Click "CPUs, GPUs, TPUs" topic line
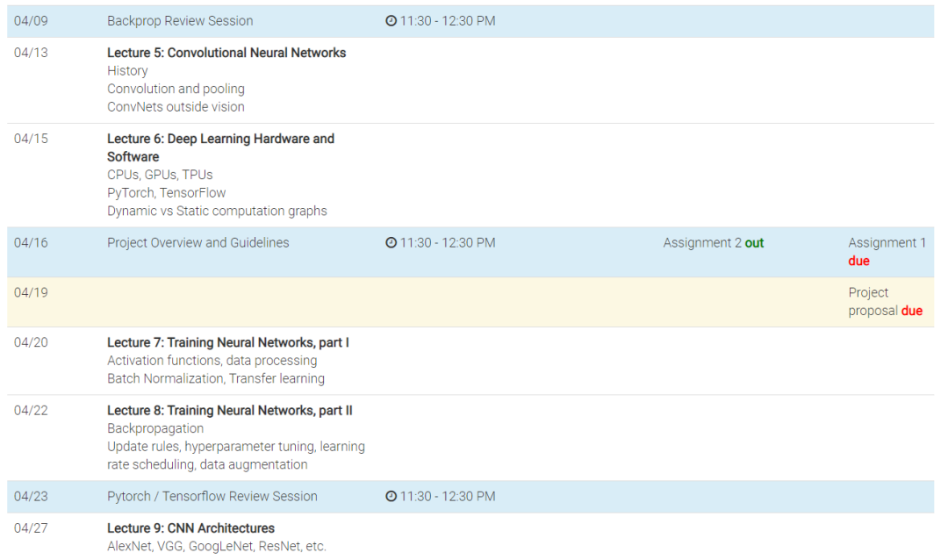The width and height of the screenshot is (948, 560). [161, 176]
